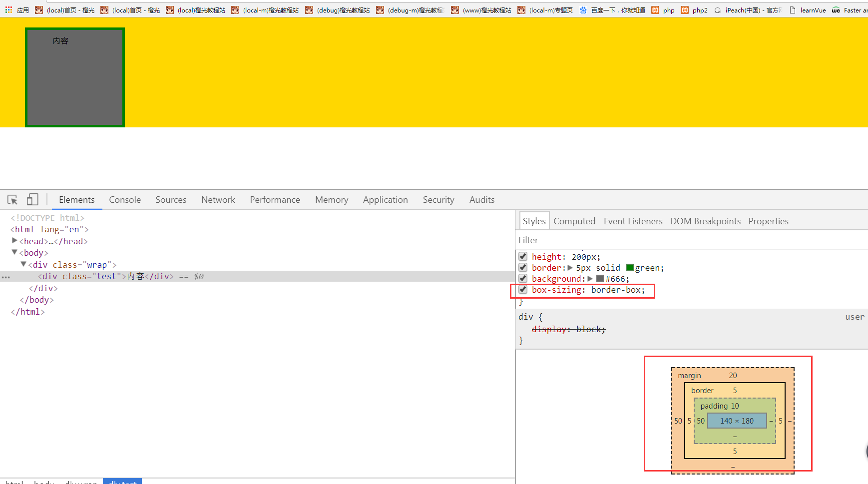Click the padding top value 10

coord(735,406)
